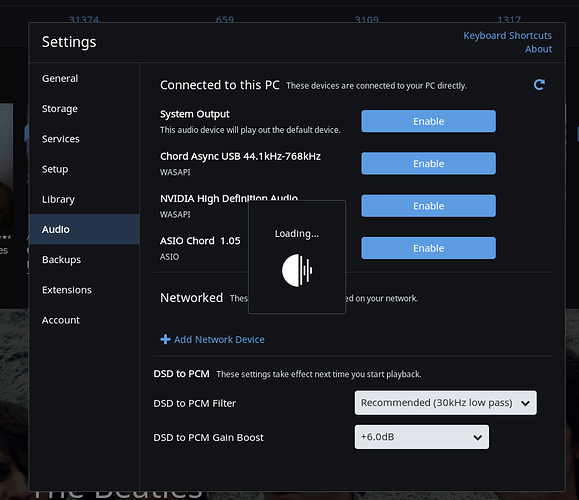Enable Chord Async USB 44.1kHz-768kHz

(428, 163)
